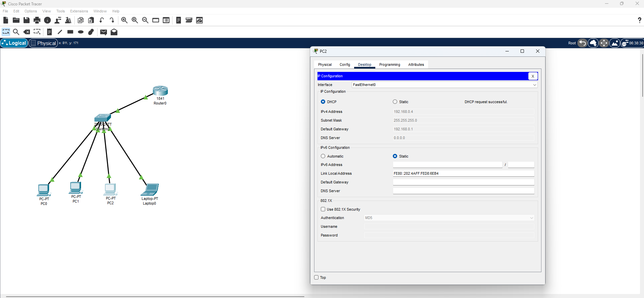
Task: Zoom out with magnifier minus icon
Action: click(145, 20)
